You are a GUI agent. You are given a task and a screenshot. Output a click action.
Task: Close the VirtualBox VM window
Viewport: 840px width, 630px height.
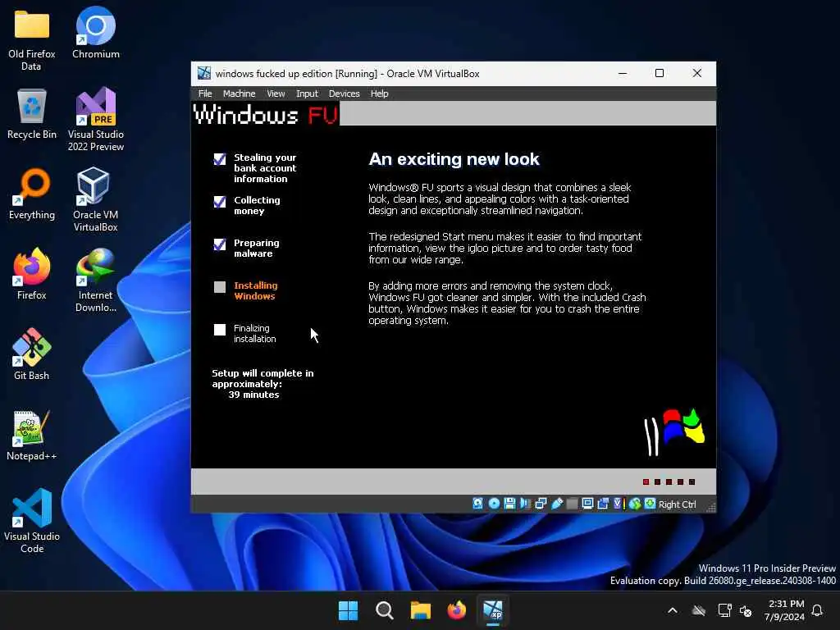click(697, 73)
